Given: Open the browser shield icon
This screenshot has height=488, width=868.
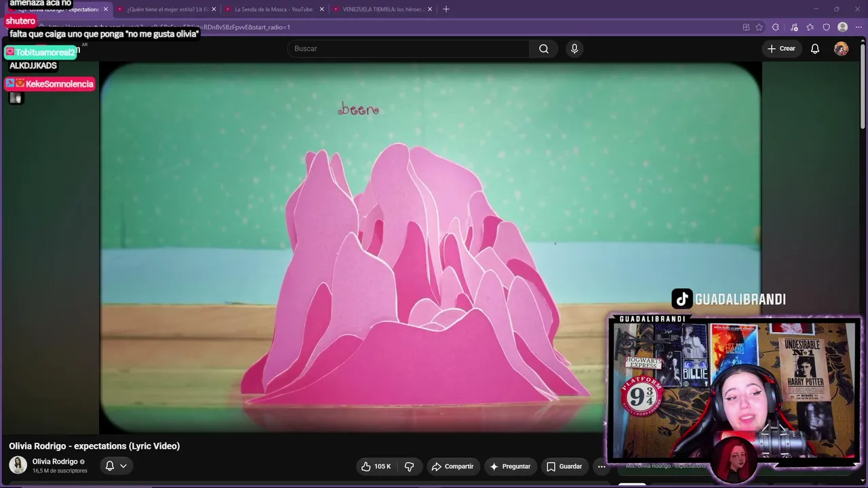Looking at the screenshot, I should 826,27.
